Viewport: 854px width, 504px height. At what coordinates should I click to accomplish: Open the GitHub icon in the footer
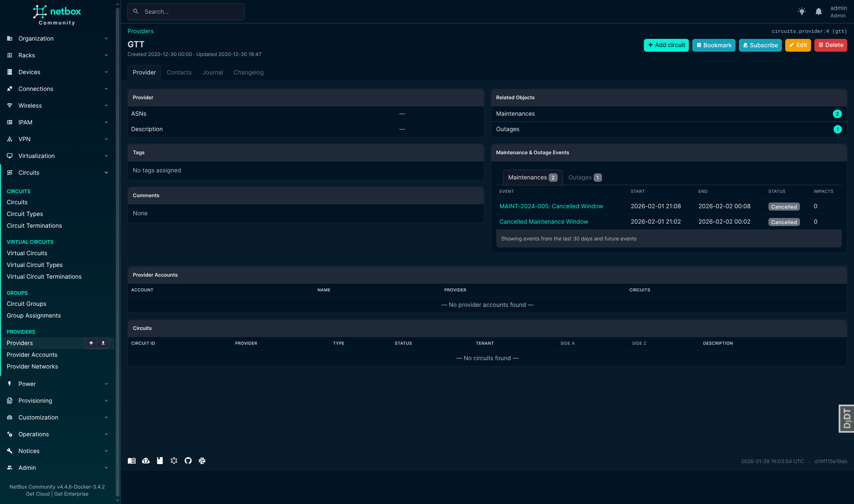pyautogui.click(x=188, y=460)
